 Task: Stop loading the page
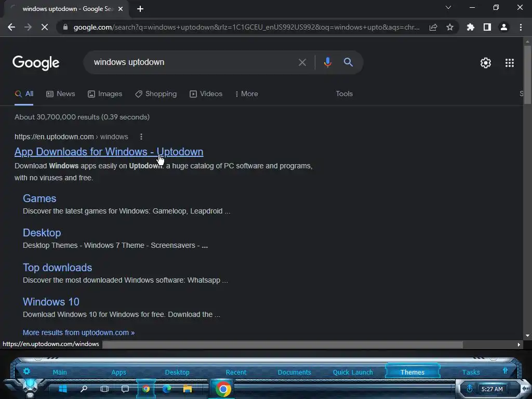point(45,27)
